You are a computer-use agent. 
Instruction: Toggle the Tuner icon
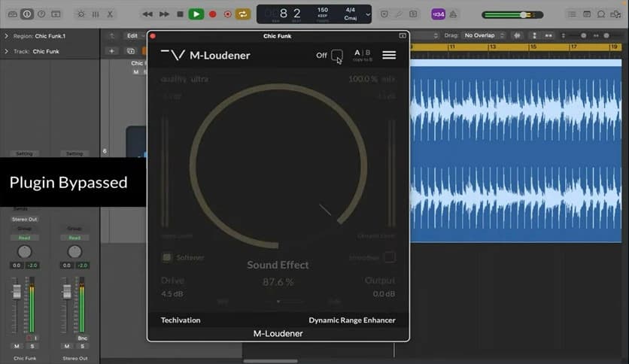398,14
